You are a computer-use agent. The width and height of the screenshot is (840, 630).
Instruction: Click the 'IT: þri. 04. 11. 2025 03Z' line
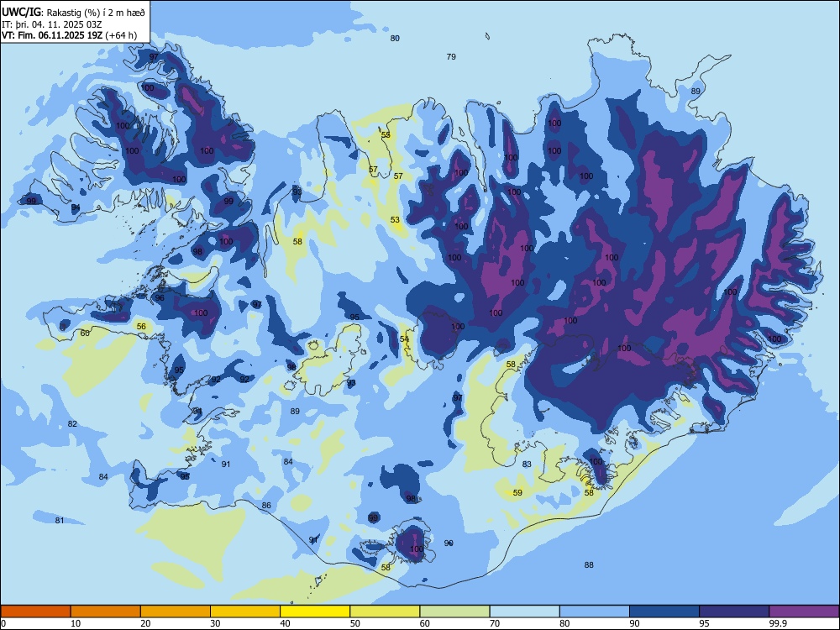tap(51, 24)
